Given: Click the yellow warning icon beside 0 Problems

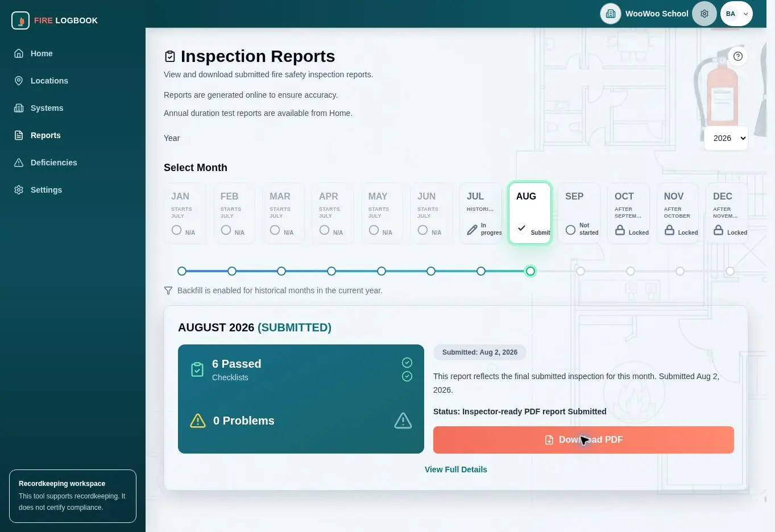Looking at the screenshot, I should pyautogui.click(x=198, y=421).
